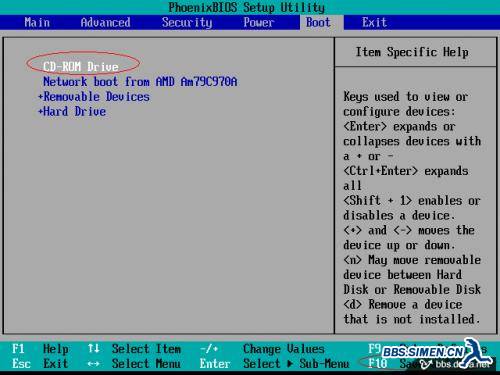Go to the Power tab
This screenshot has height=375, width=500.
259,23
